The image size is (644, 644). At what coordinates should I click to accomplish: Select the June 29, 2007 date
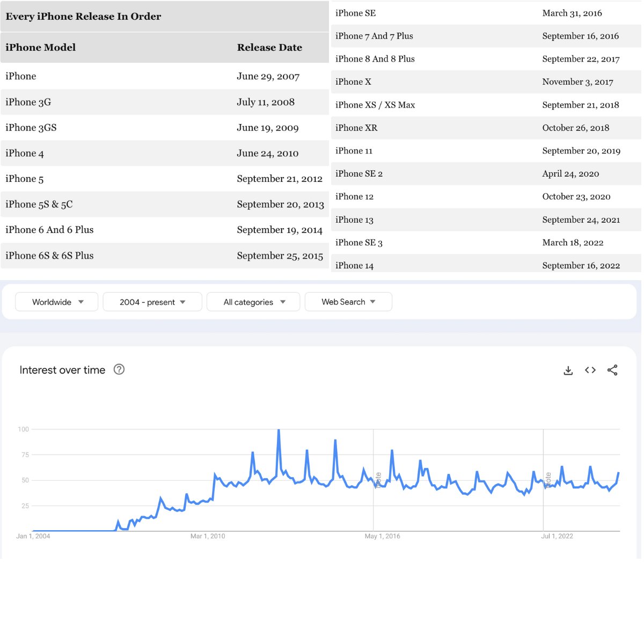(268, 76)
